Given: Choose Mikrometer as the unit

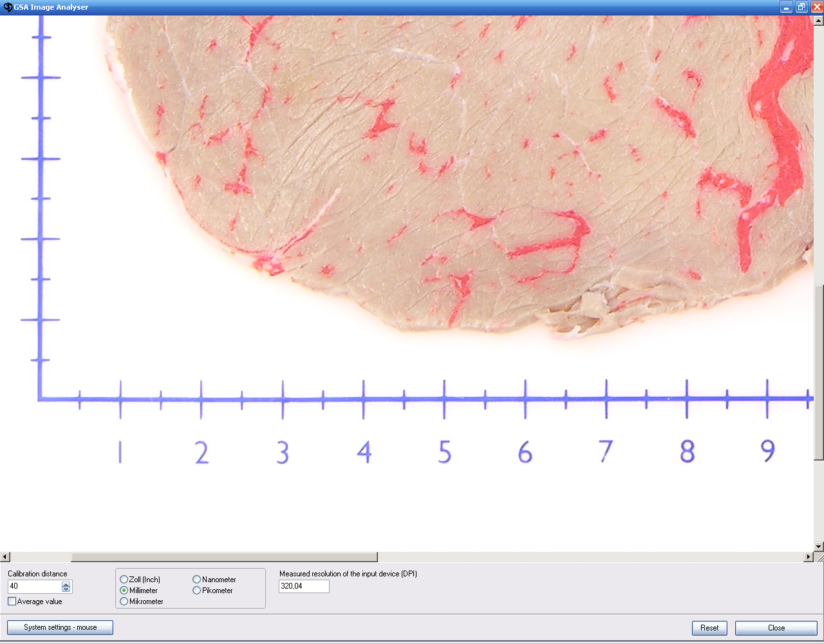Looking at the screenshot, I should click(x=124, y=601).
